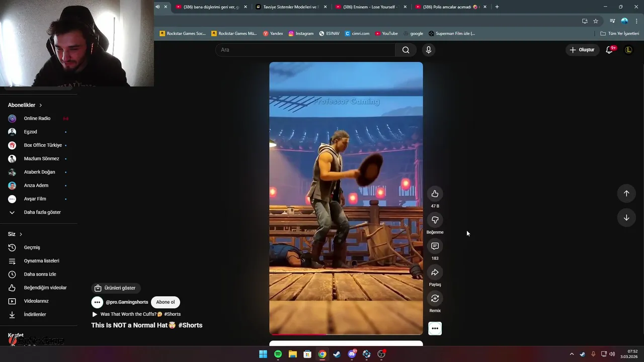Open the short's three-dot more options button
This screenshot has width=644, height=362.
click(435, 328)
